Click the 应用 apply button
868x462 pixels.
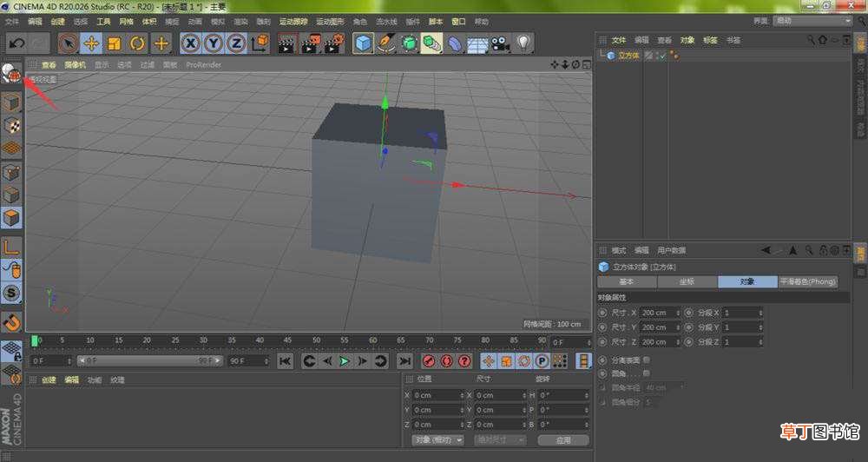tap(563, 439)
